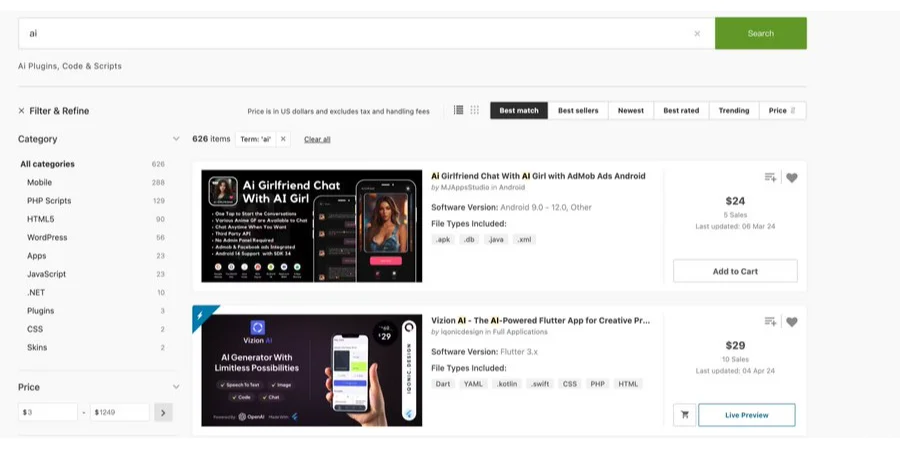
Task: Click the green Search button
Action: tap(761, 33)
